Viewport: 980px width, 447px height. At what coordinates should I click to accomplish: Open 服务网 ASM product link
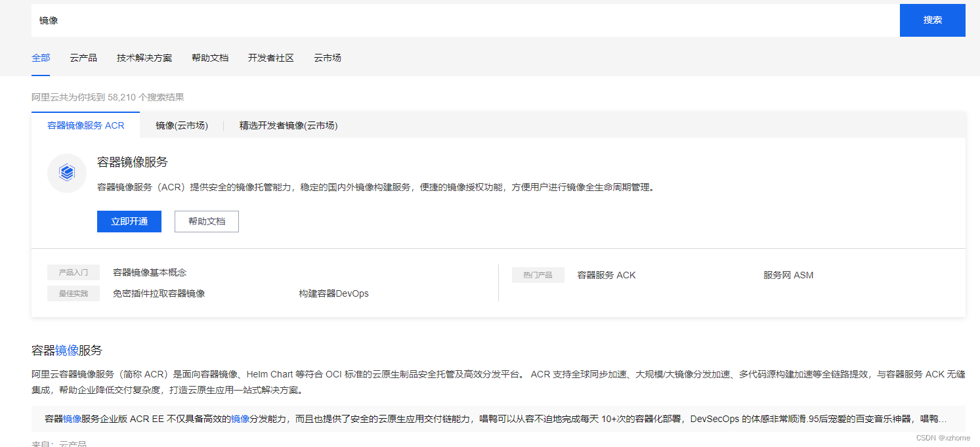[x=788, y=275]
